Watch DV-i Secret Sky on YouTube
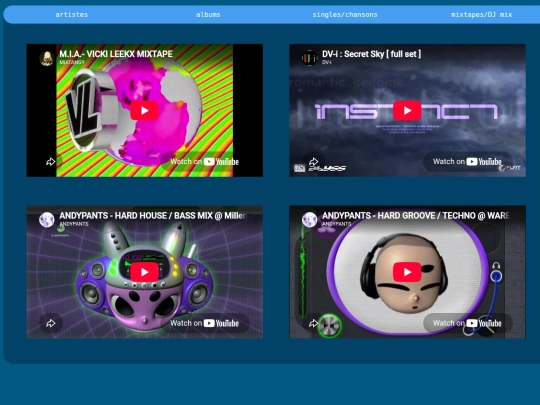540x405 pixels. (x=467, y=162)
